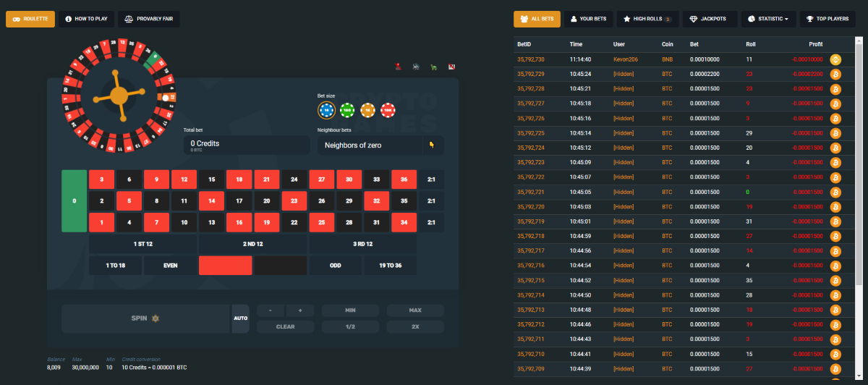The width and height of the screenshot is (868, 385).
Task: Select the green 100 chip bet size
Action: pos(347,110)
